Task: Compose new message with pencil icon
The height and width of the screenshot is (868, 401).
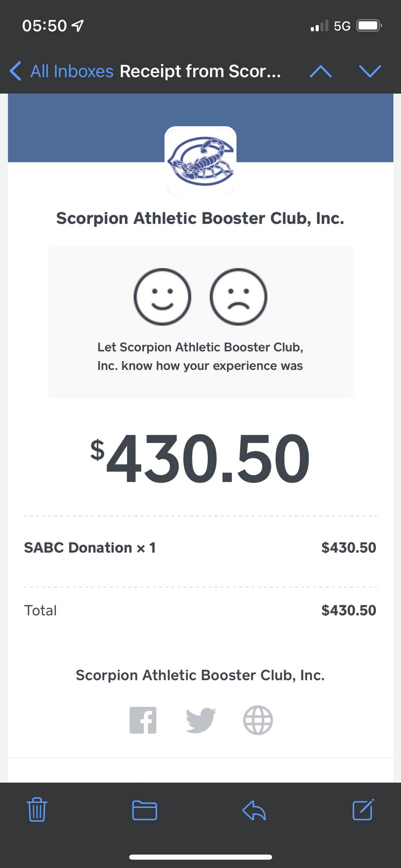Action: pos(363,810)
